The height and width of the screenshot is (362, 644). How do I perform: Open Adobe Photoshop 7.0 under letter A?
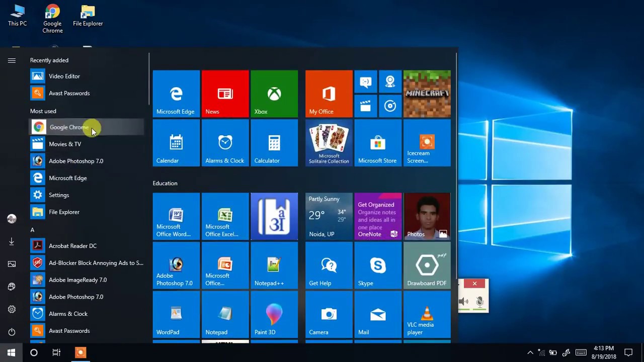coord(87,297)
